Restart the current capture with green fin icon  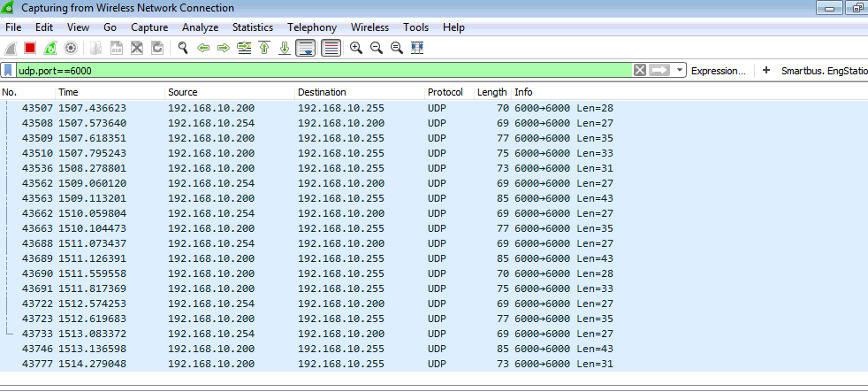coord(49,49)
